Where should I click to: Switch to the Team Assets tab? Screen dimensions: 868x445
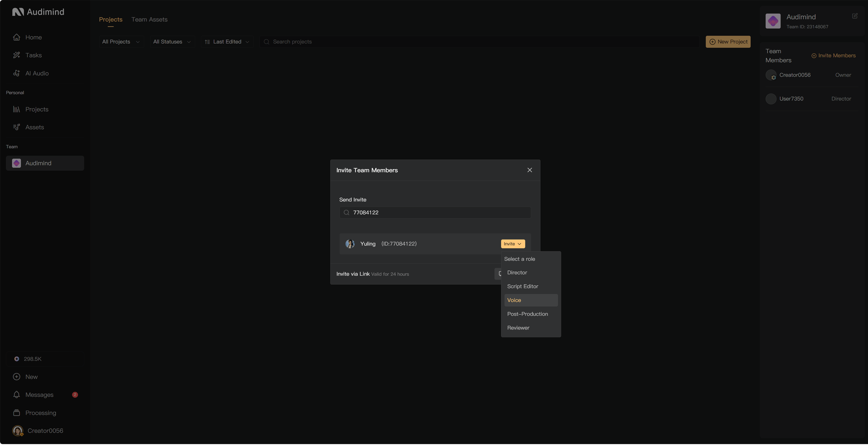tap(149, 20)
